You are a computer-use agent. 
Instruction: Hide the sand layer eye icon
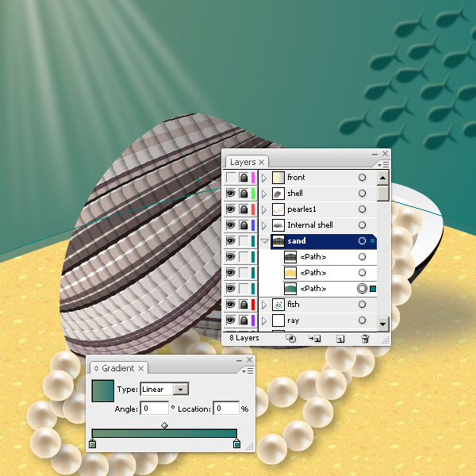click(x=231, y=241)
